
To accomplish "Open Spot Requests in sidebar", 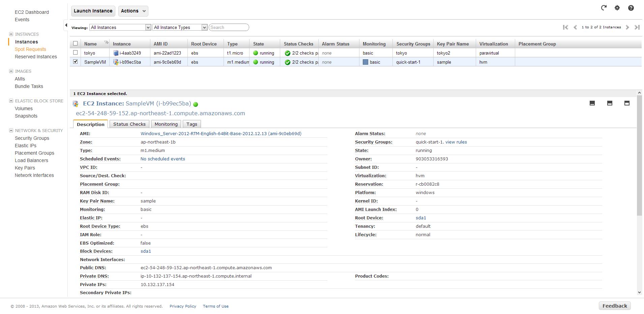I will (30, 49).
